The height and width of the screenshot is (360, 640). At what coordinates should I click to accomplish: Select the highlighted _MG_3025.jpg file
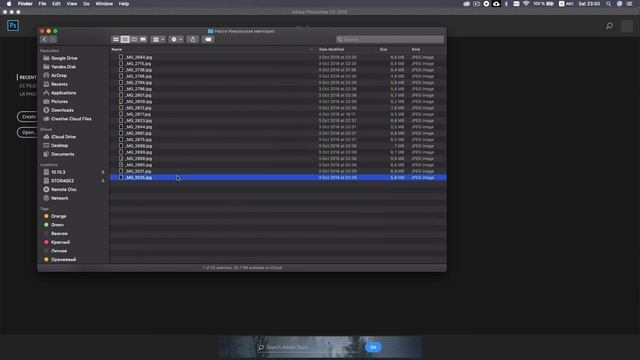click(x=278, y=178)
